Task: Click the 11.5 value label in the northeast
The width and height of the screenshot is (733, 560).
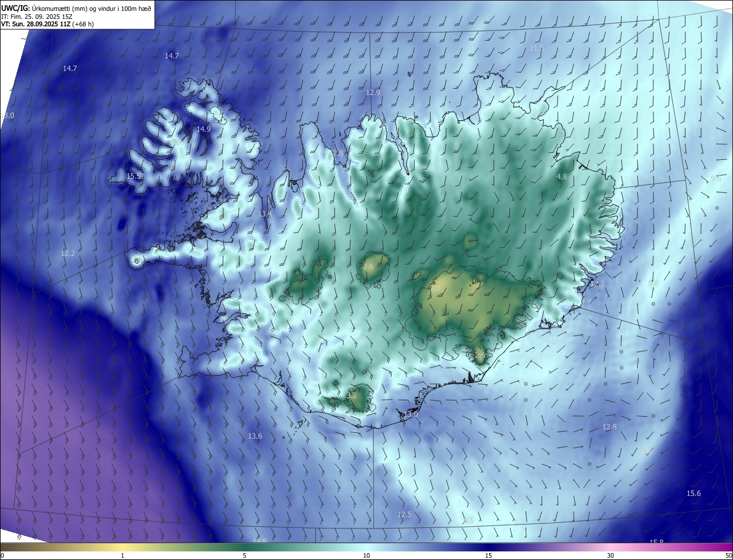Action: coord(537,48)
